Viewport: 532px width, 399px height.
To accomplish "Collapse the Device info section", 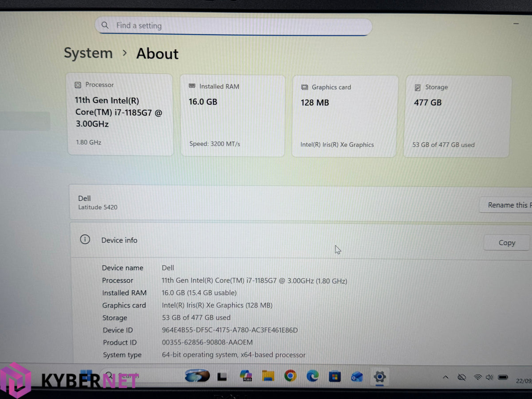I will coord(301,240).
